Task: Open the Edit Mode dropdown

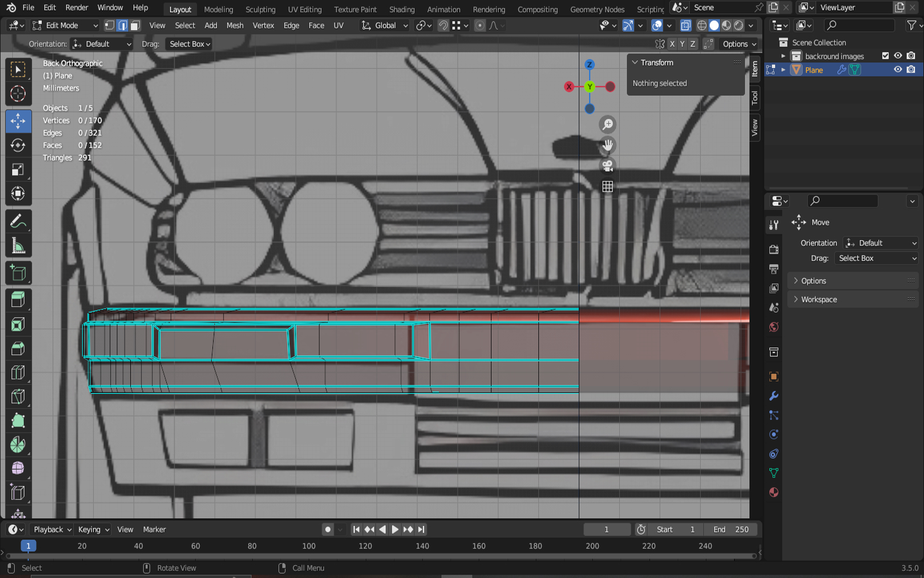Action: point(65,26)
